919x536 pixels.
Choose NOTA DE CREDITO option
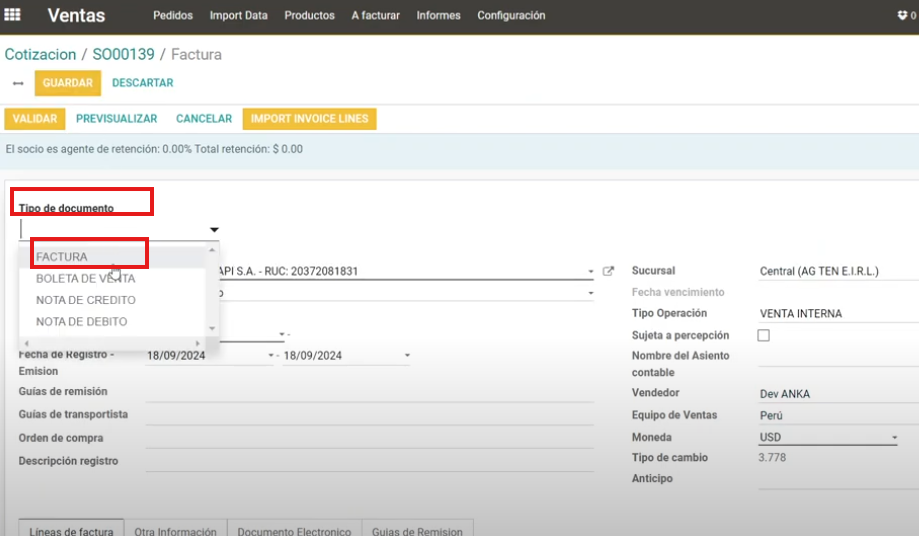pos(86,300)
